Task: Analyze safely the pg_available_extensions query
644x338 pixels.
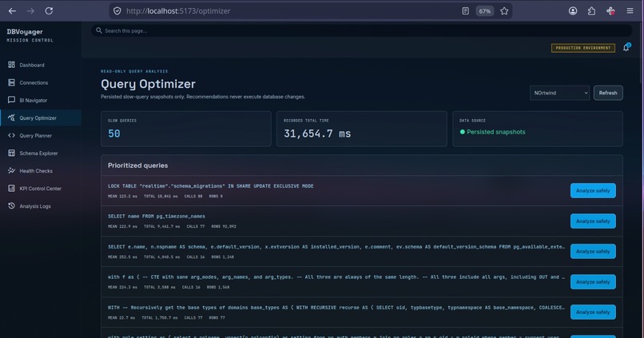Action: point(593,252)
